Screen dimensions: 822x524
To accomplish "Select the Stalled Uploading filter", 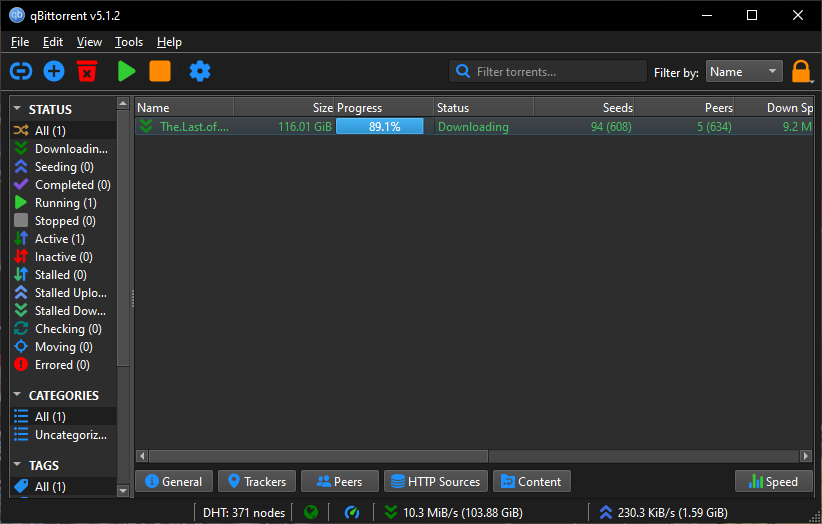I will (x=63, y=293).
